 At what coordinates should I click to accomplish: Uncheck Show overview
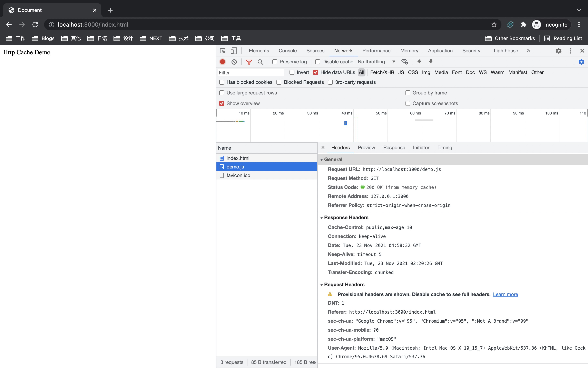(x=222, y=103)
